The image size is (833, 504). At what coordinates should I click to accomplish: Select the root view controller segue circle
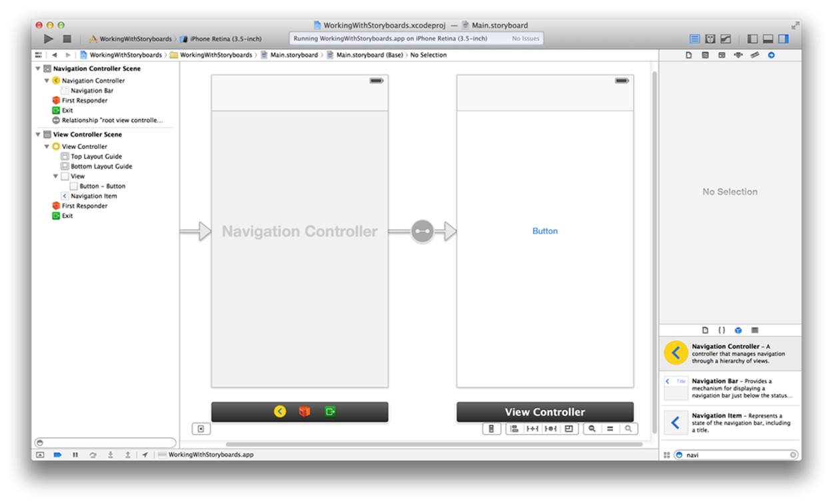pyautogui.click(x=422, y=232)
